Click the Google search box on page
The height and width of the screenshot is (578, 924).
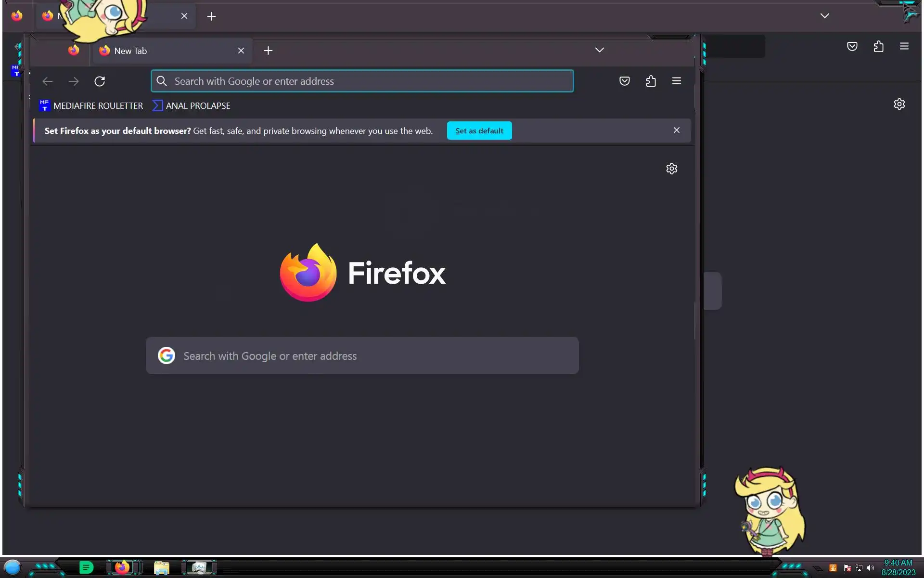pos(362,356)
